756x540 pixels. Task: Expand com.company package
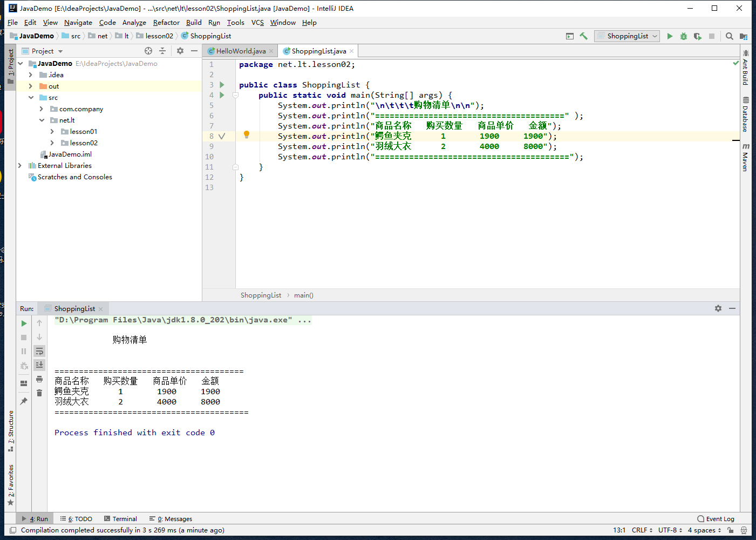(42, 109)
